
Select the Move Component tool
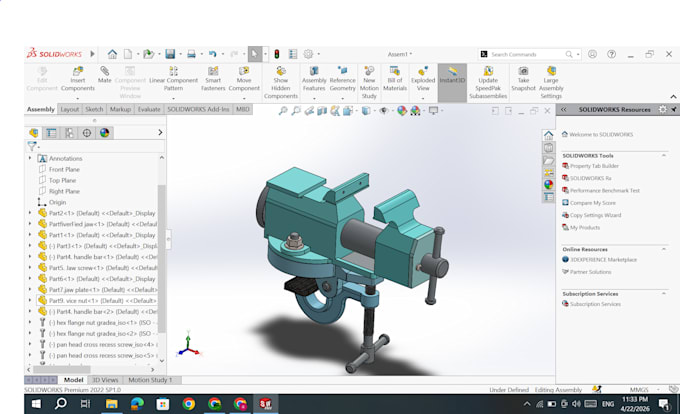[x=244, y=79]
